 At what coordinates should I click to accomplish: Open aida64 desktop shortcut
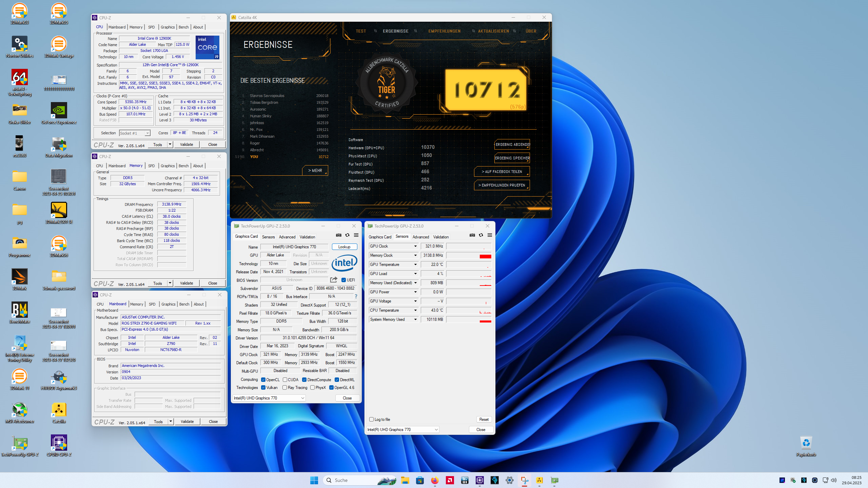coord(19,82)
